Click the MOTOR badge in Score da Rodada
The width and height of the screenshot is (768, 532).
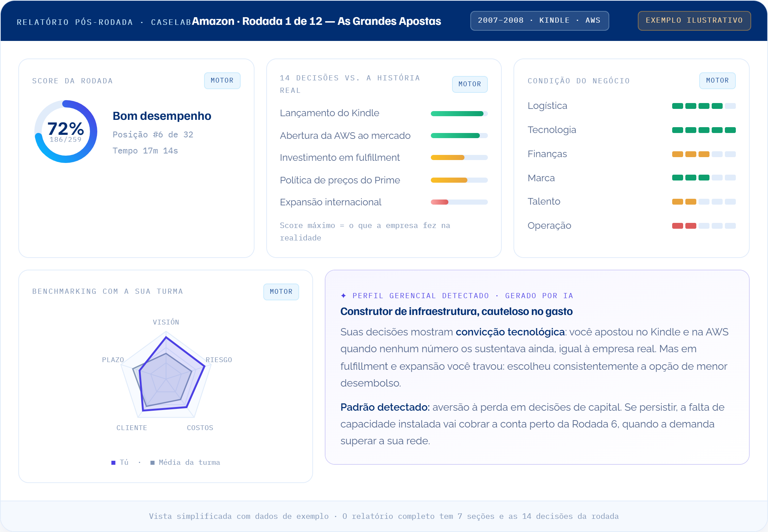tap(222, 81)
